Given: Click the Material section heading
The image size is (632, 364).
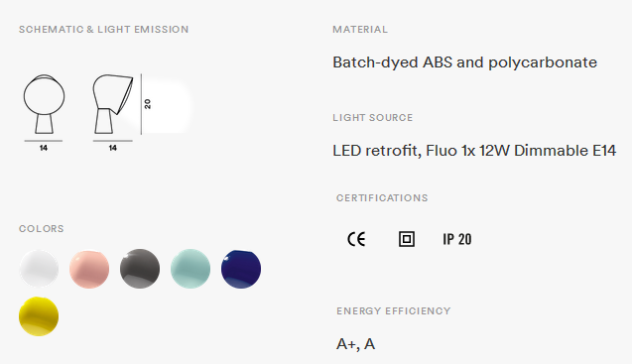Looking at the screenshot, I should [x=360, y=30].
